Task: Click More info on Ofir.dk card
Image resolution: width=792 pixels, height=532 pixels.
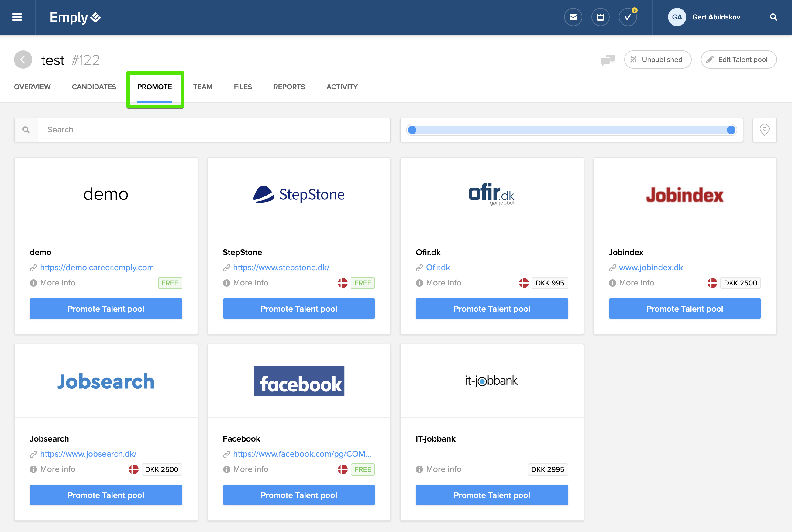Action: pos(443,283)
